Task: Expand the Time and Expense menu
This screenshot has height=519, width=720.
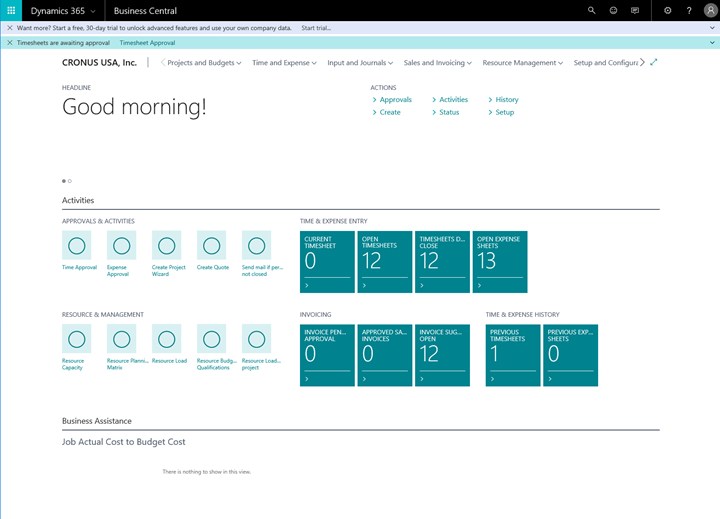Action: tap(284, 63)
